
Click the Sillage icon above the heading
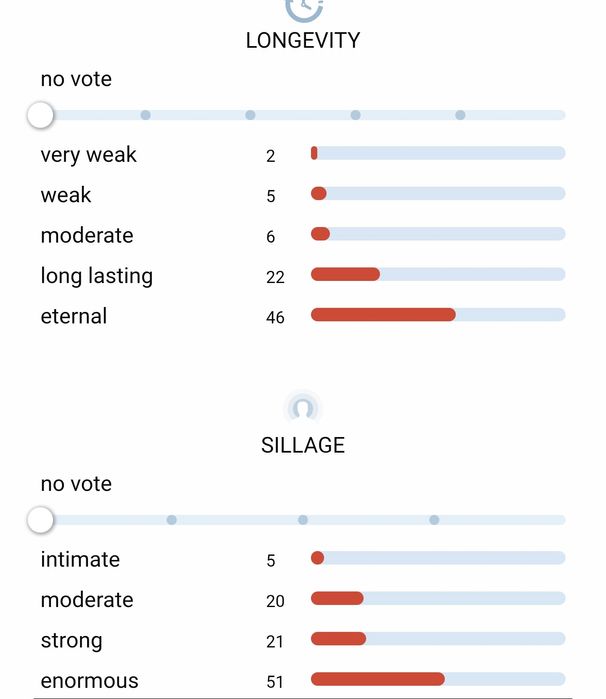[x=303, y=408]
